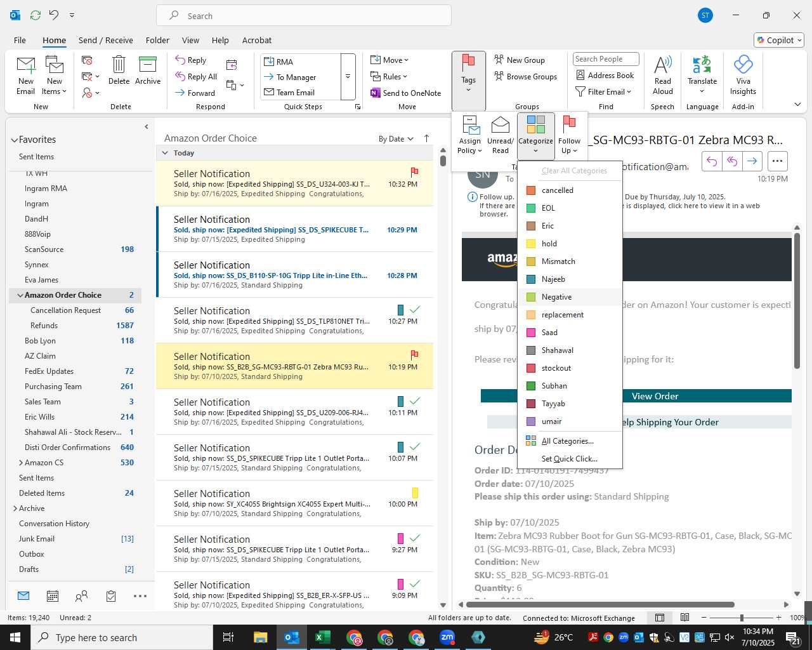Apply the orange cancelled category
Viewport: 812px width, 650px height.
[x=570, y=190]
